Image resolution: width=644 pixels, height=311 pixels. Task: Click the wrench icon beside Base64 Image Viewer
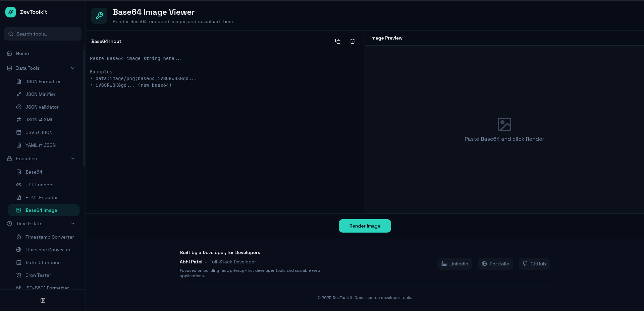coord(99,15)
